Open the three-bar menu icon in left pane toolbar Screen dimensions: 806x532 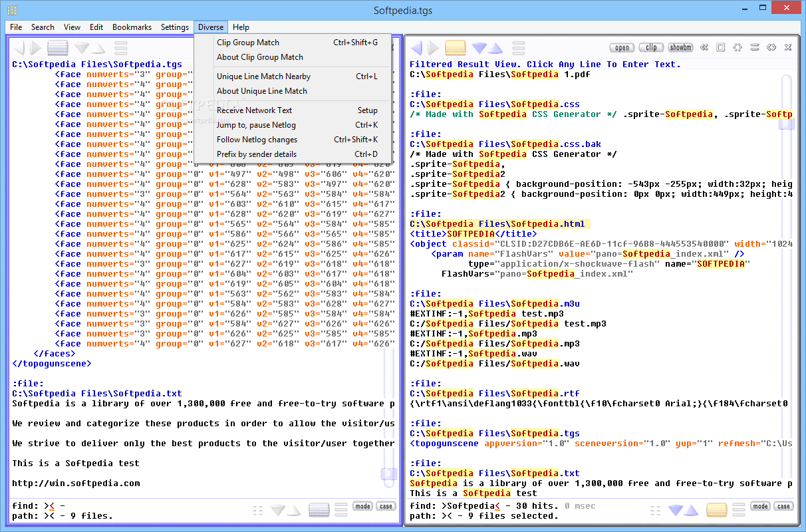tap(120, 48)
